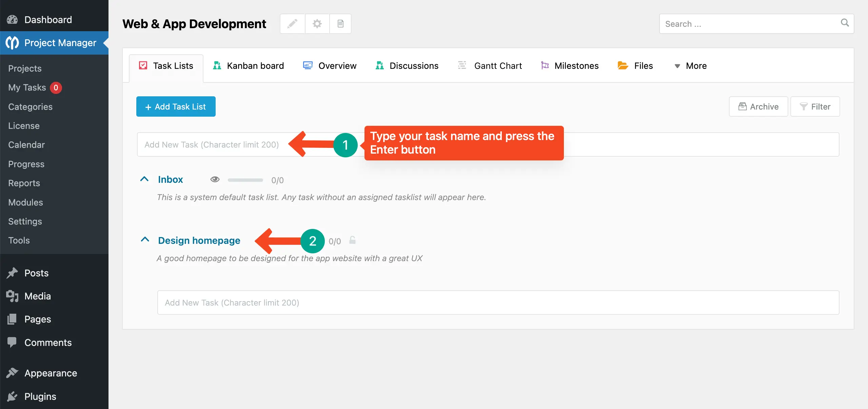Toggle visibility with the eye icon beside Inbox
The width and height of the screenshot is (868, 409).
coord(215,179)
